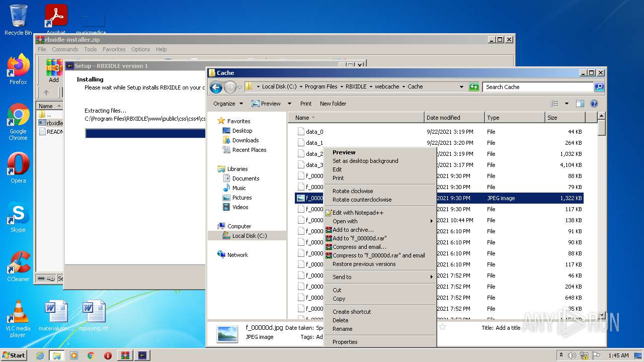Open Pictures library in navigation pane
Image resolution: width=644 pixels, height=362 pixels.
[x=242, y=198]
